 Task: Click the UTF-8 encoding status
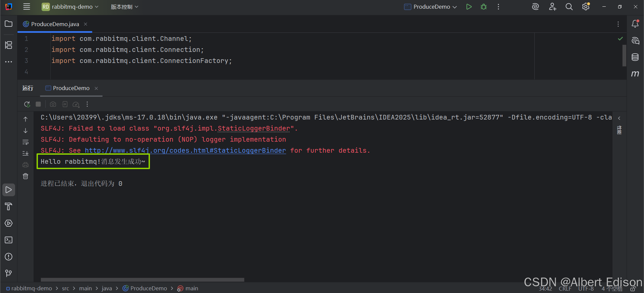point(586,289)
